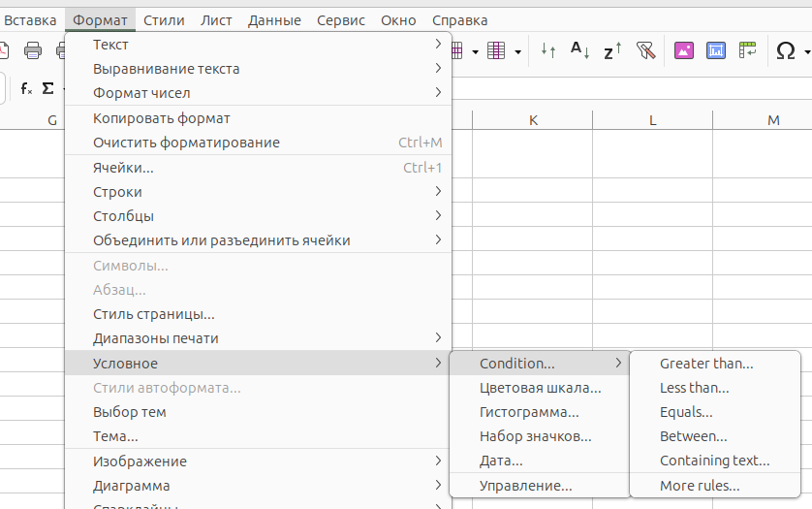Expand the Диаграмма submenu
Screen dimensions: 812x509
coord(259,486)
